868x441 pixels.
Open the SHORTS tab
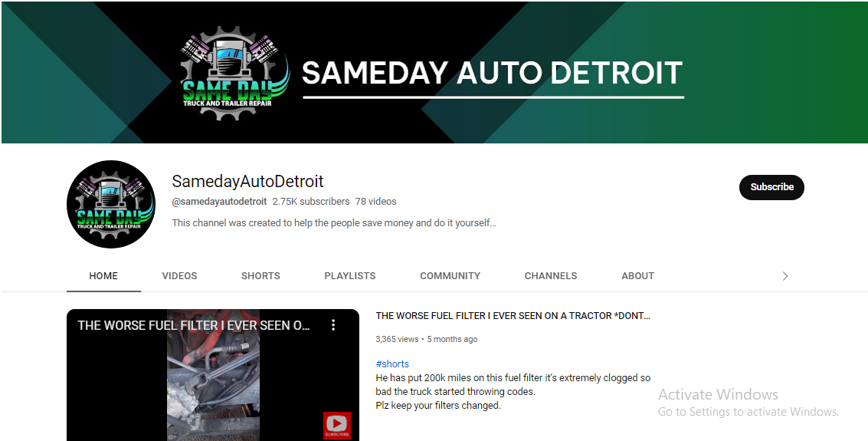(x=260, y=276)
